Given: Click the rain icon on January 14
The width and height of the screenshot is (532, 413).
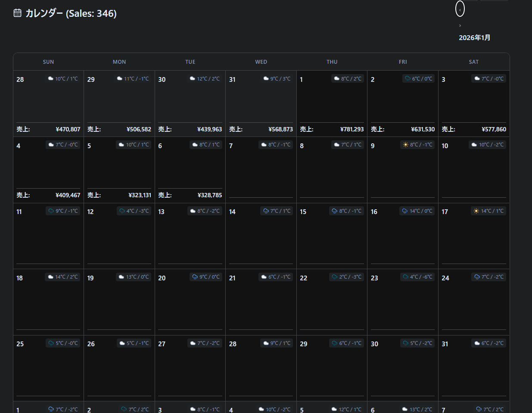Looking at the screenshot, I should click(x=266, y=211).
